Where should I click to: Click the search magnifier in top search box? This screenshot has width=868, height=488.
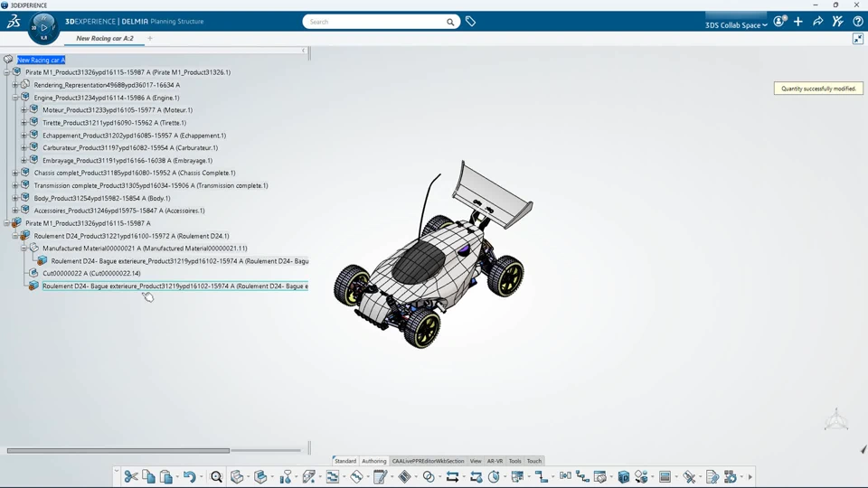tap(450, 22)
